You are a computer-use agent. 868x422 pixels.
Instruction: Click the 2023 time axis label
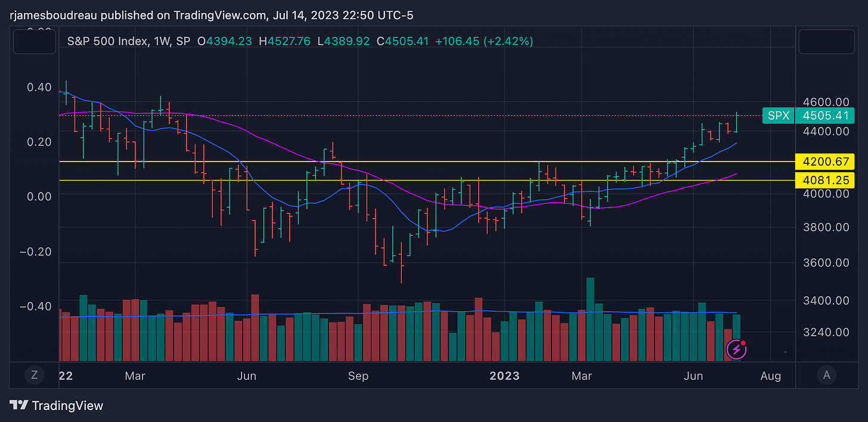coord(504,376)
